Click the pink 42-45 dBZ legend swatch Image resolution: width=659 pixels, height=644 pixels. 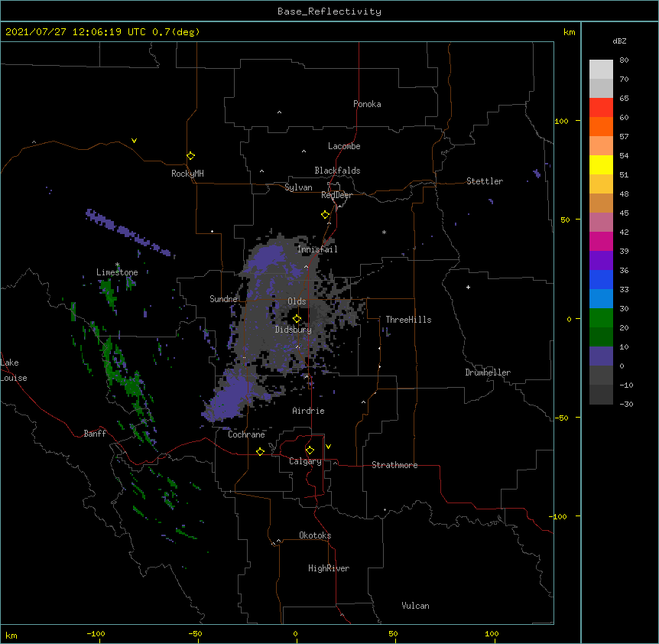coord(601,223)
